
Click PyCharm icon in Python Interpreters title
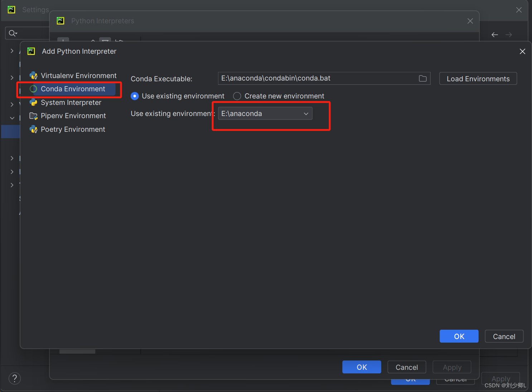tap(61, 21)
